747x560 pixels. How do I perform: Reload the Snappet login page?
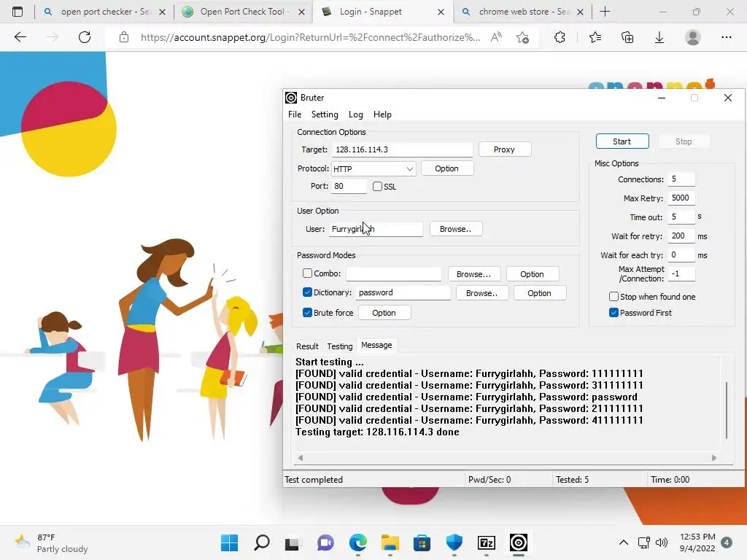point(85,37)
